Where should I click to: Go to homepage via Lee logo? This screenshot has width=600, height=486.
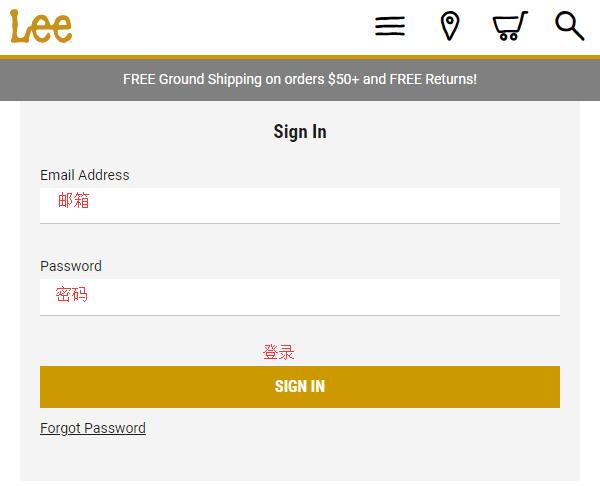coord(41,26)
